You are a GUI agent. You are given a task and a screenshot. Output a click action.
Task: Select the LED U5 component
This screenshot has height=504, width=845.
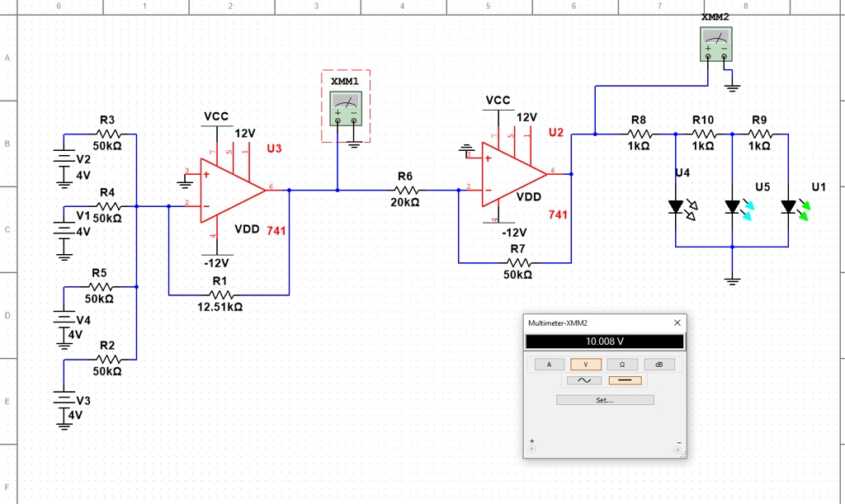733,206
